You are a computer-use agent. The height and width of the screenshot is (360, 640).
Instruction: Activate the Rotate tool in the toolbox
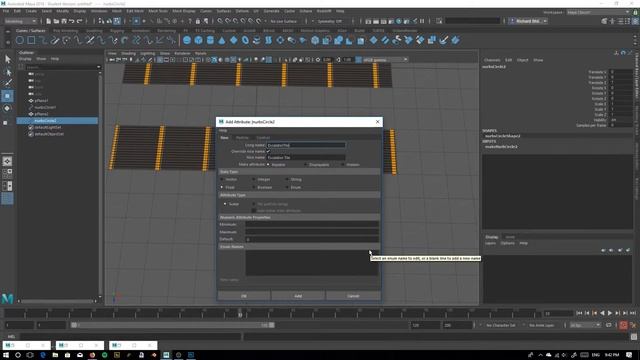pyautogui.click(x=7, y=108)
